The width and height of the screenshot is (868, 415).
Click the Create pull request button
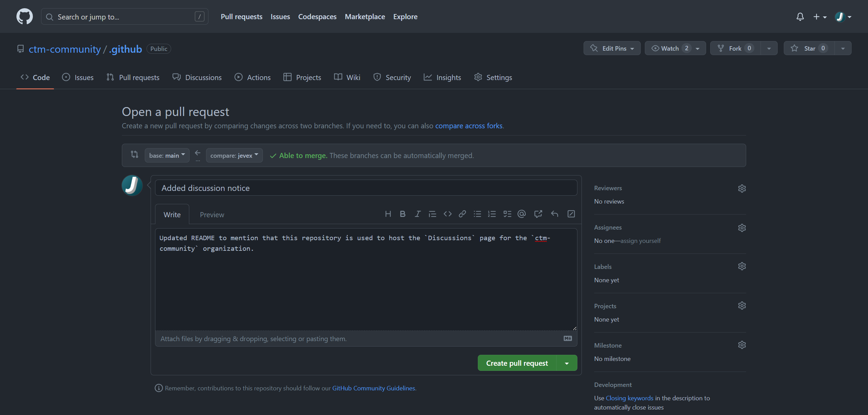tap(517, 363)
